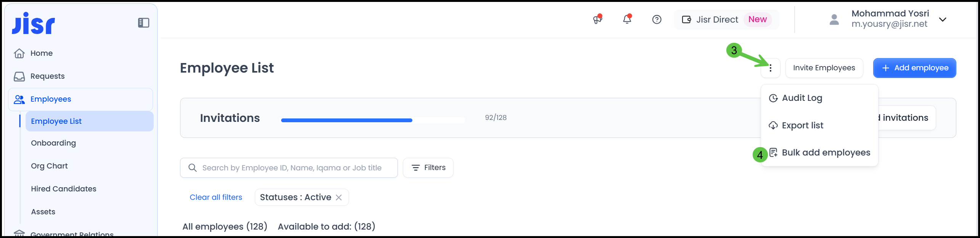Collapse the sidebar panel icon
Viewport: 980px width, 238px height.
(x=143, y=23)
